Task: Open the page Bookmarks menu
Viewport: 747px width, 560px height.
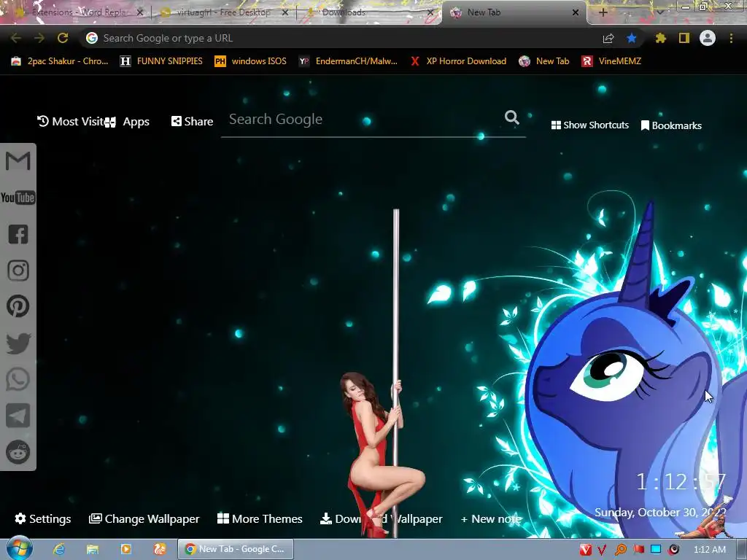Action: point(671,125)
